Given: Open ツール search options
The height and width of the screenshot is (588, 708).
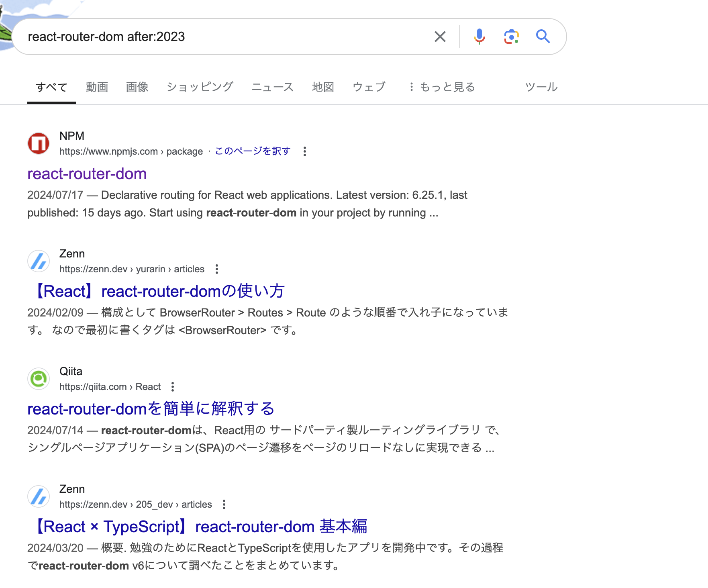Looking at the screenshot, I should (x=541, y=87).
